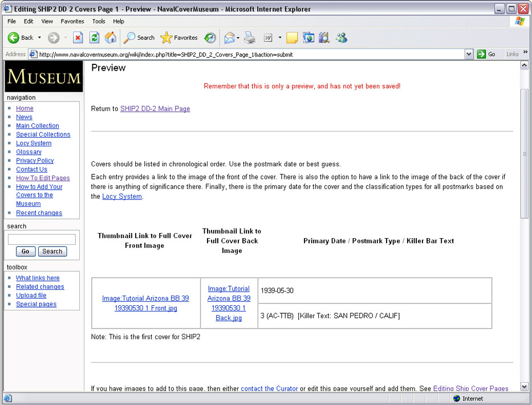Image resolution: width=532 pixels, height=405 pixels.
Task: Follow the SHIP2 DD-2 Main Page link
Action: pyautogui.click(x=155, y=109)
